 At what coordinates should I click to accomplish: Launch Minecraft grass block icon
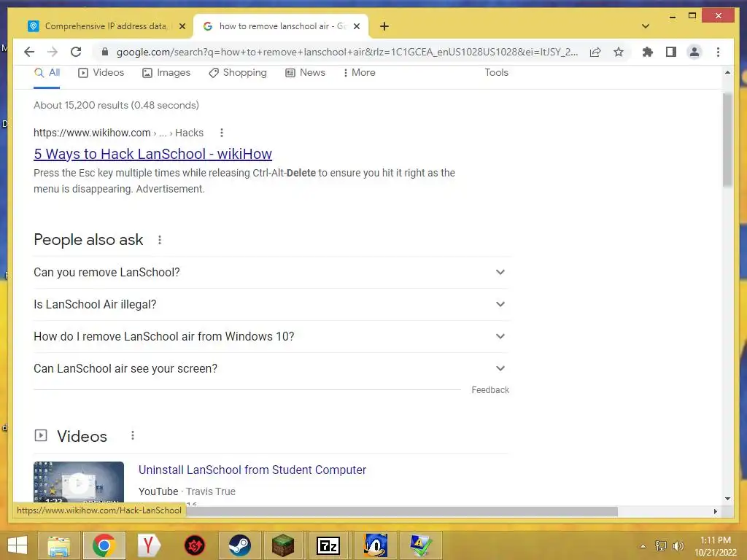point(284,545)
